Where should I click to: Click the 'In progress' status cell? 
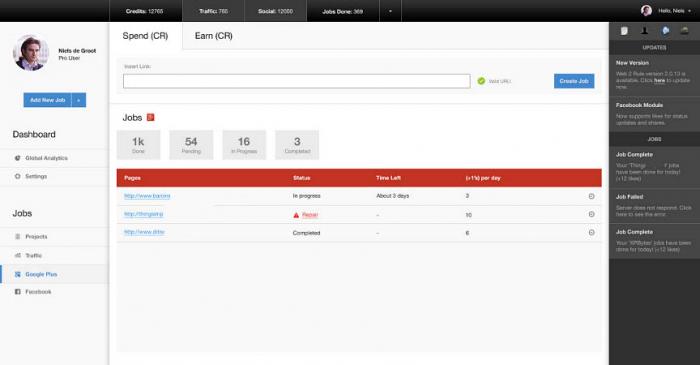coord(306,196)
